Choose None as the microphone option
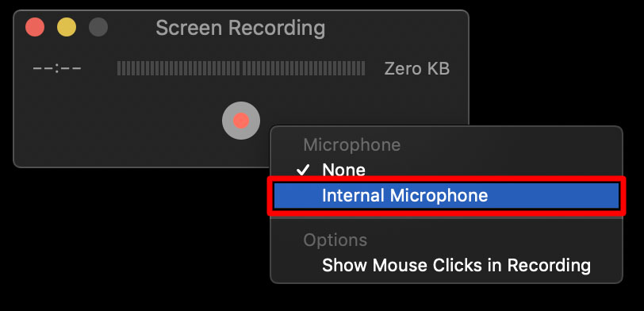The height and width of the screenshot is (311, 644). coord(343,170)
